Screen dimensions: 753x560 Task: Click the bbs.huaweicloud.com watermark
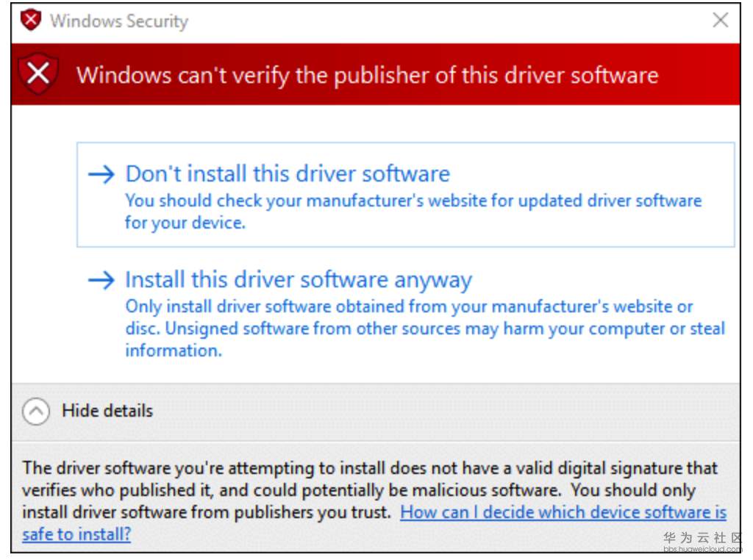click(x=702, y=549)
